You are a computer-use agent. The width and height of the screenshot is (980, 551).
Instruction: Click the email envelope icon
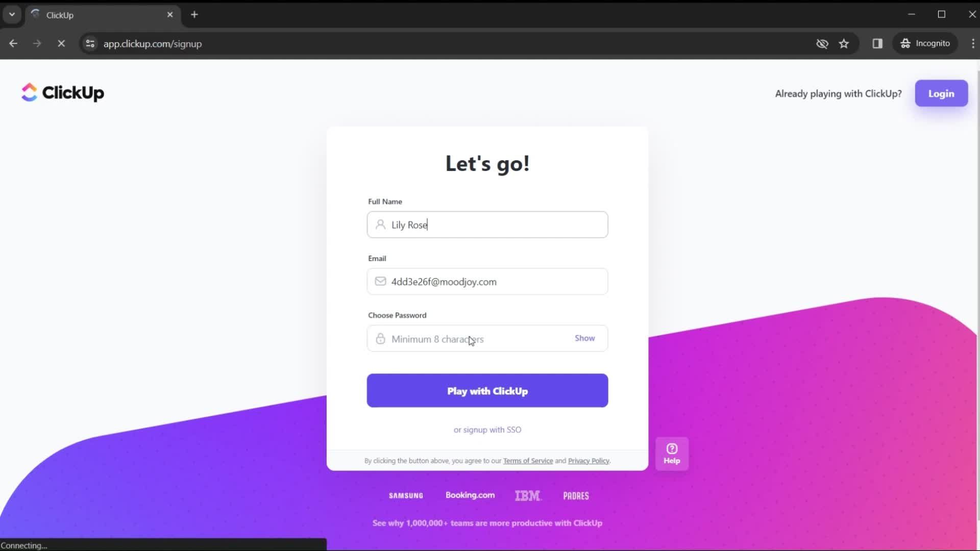(x=380, y=281)
